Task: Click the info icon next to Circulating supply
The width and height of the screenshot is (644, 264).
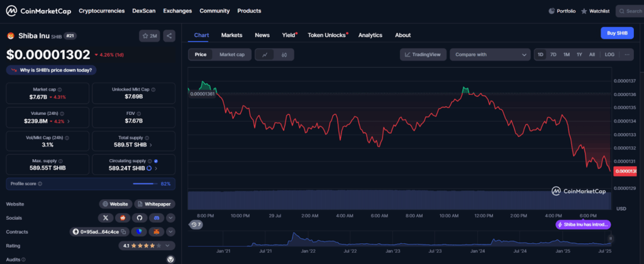Action: 150,161
